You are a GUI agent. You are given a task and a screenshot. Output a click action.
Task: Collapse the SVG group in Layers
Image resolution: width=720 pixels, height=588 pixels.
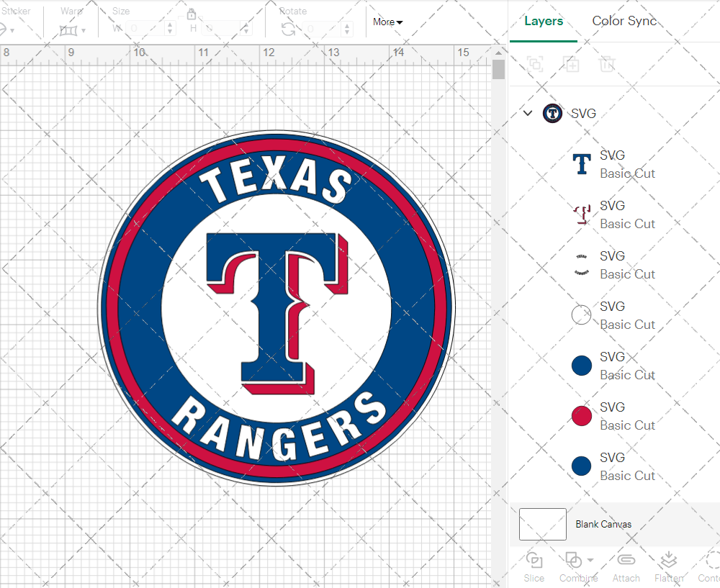click(528, 113)
